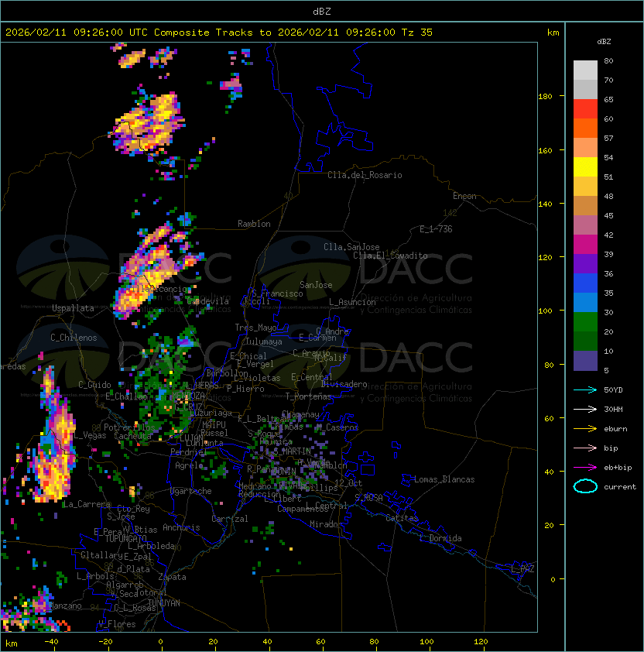Click the '180' km axis tick label
This screenshot has height=652, width=644.
coord(545,97)
